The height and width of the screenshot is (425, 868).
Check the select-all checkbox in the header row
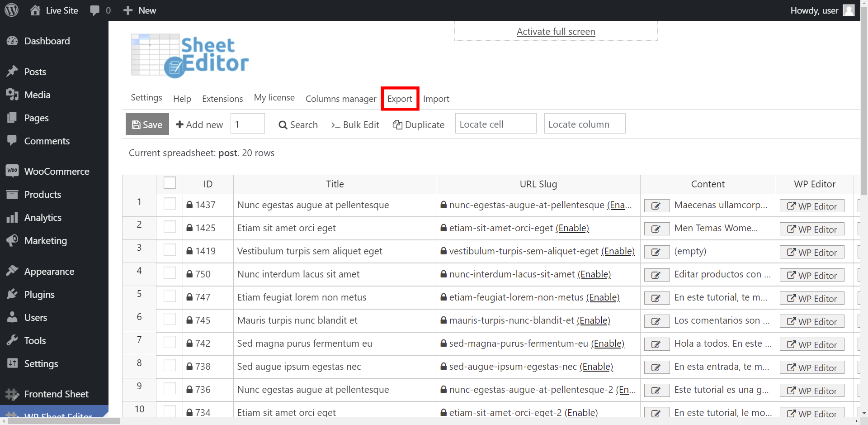170,183
